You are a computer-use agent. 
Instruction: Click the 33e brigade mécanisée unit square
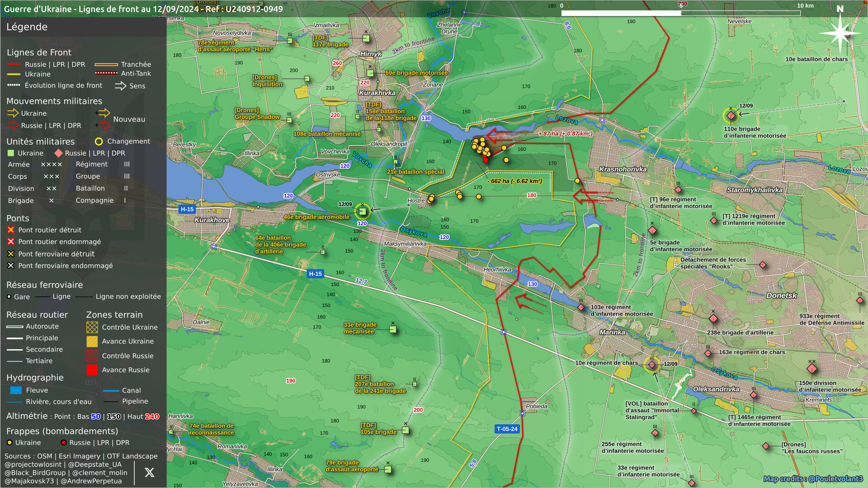(x=393, y=329)
